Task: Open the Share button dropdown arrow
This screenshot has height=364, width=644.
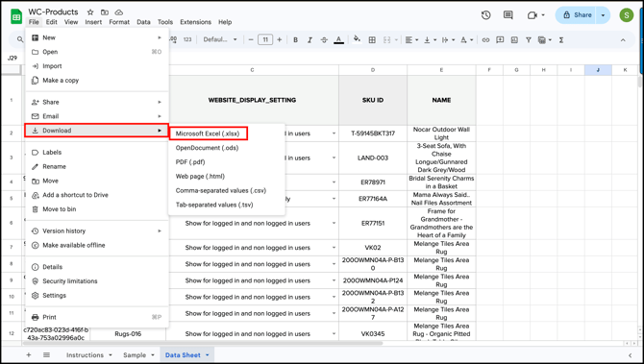Action: click(x=603, y=15)
